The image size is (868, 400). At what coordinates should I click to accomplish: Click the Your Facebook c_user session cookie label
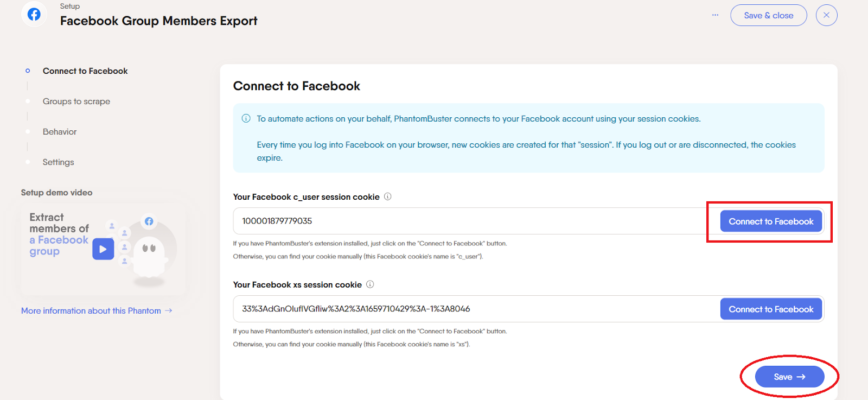[306, 197]
